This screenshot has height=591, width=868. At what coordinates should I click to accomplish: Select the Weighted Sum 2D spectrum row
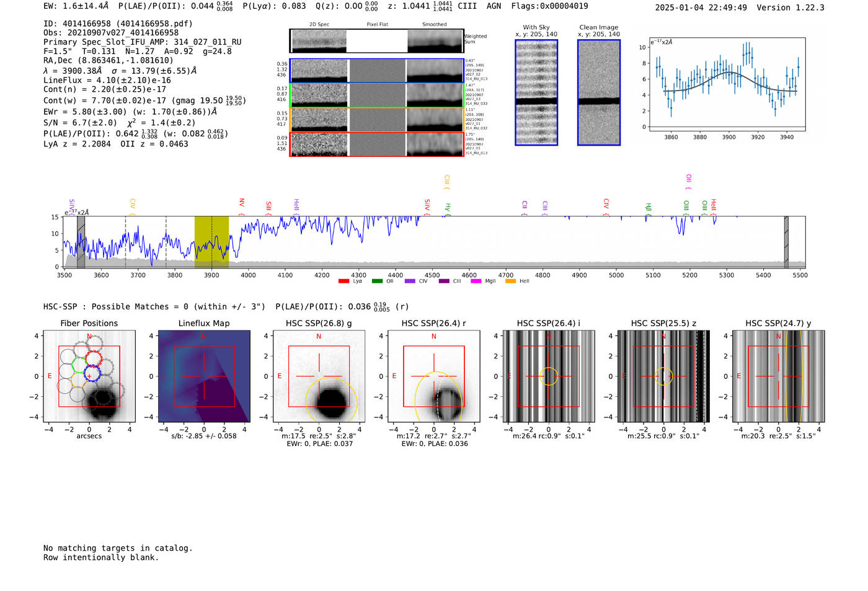(x=377, y=41)
